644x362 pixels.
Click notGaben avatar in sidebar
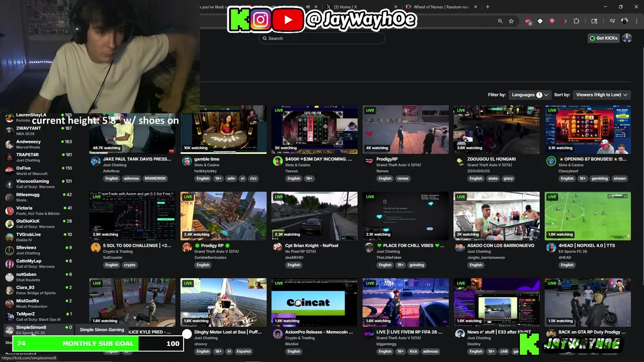[x=9, y=277]
